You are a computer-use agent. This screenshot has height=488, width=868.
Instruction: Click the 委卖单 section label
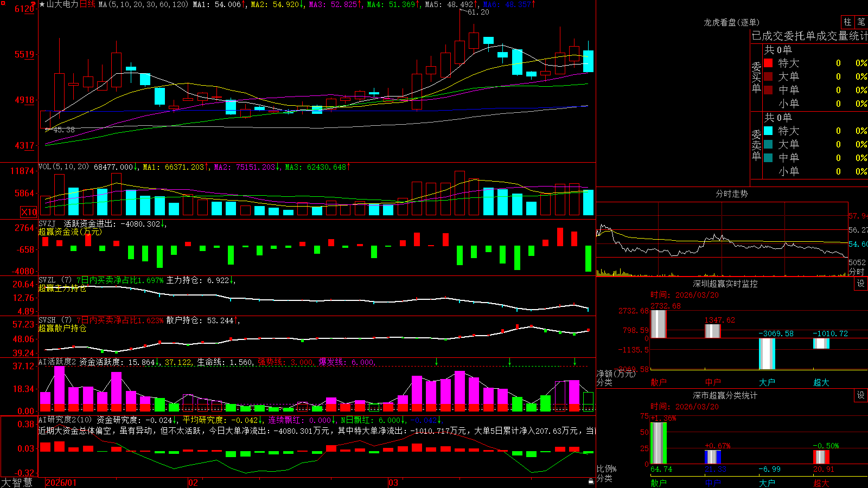756,145
